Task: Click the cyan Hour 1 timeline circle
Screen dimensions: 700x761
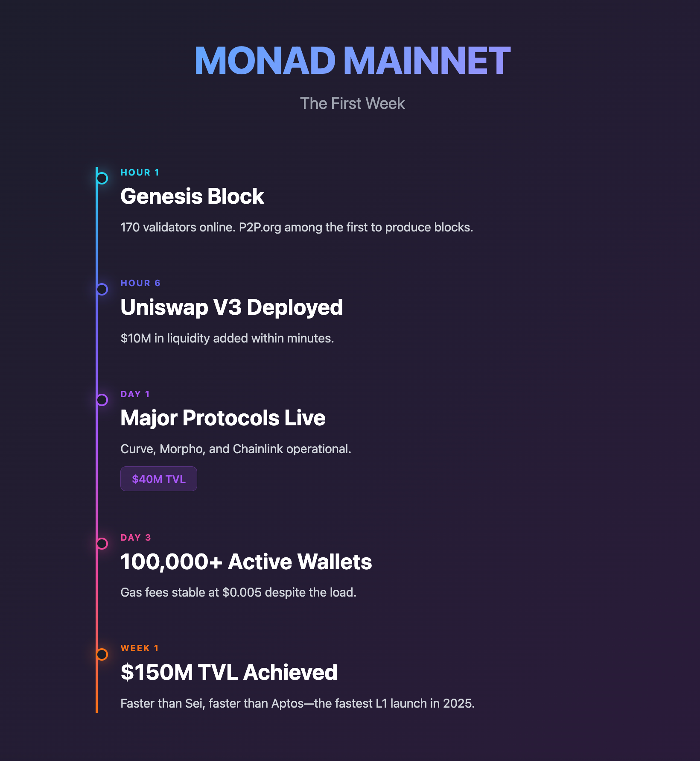Action: pos(102,178)
